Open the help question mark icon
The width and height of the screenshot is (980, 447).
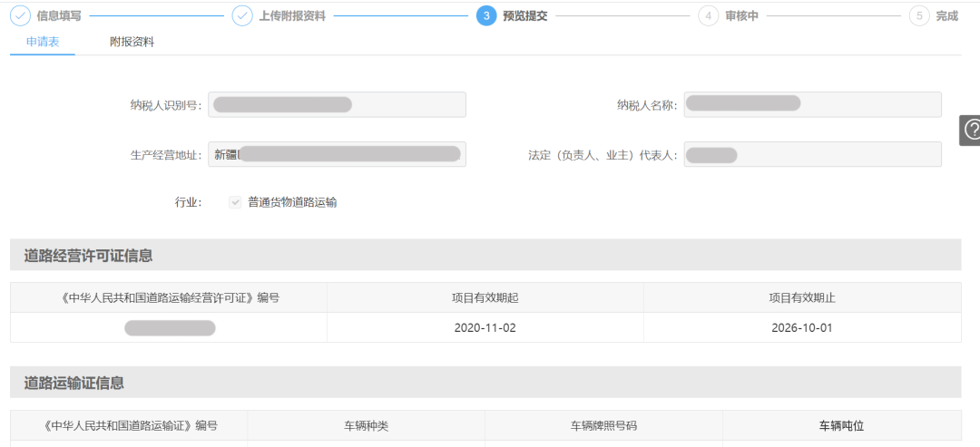[x=970, y=130]
